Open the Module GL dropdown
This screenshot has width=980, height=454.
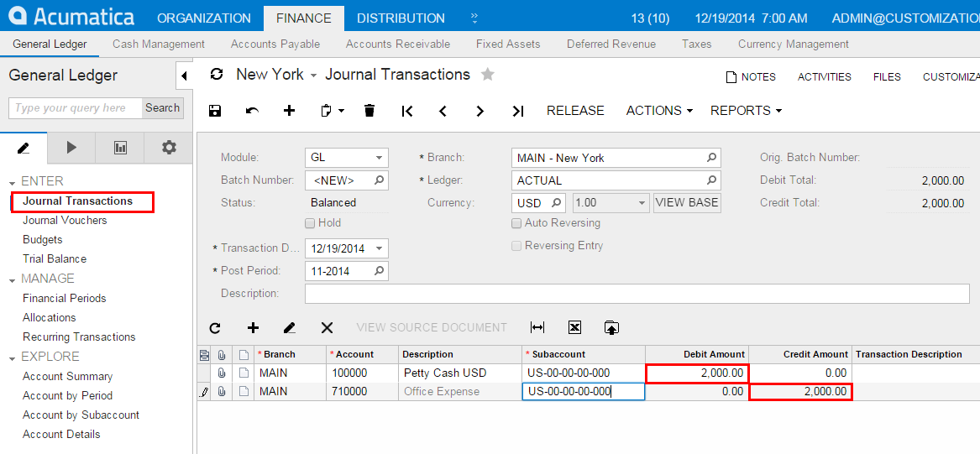click(x=380, y=158)
